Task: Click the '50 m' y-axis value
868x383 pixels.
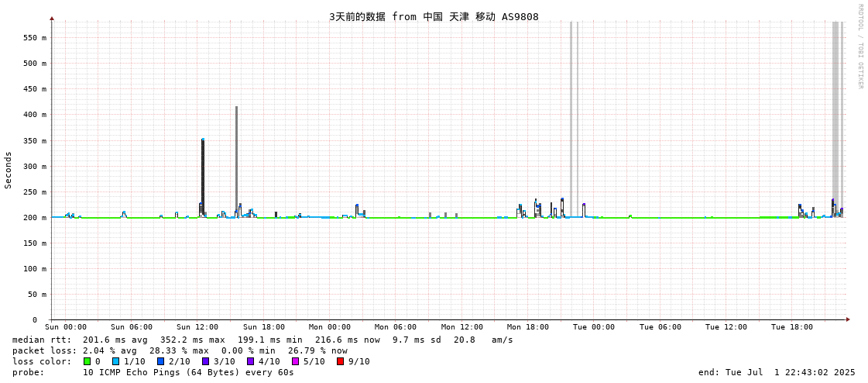Action: tap(37, 295)
